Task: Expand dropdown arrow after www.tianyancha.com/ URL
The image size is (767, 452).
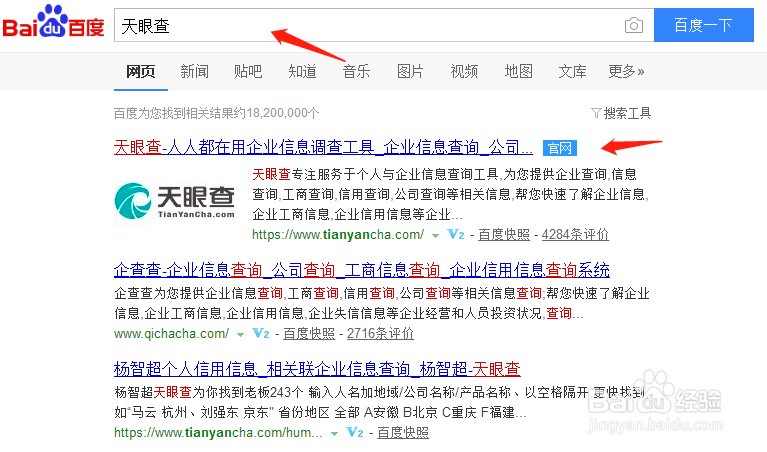Action: pos(435,236)
